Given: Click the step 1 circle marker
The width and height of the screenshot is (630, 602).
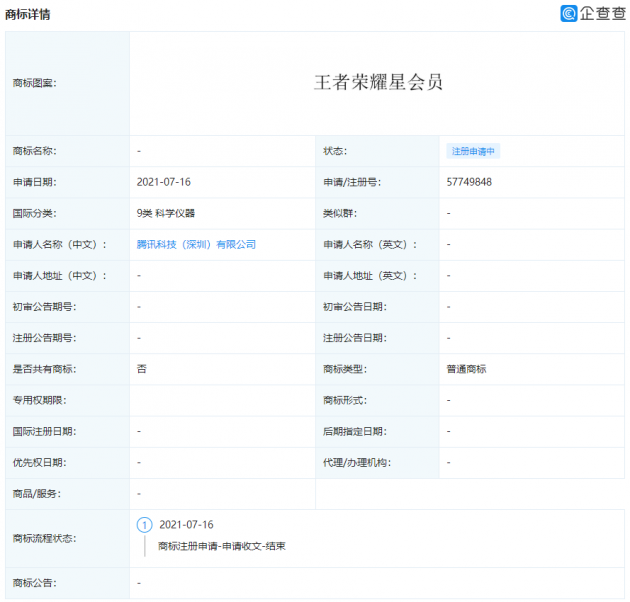Looking at the screenshot, I should (145, 525).
